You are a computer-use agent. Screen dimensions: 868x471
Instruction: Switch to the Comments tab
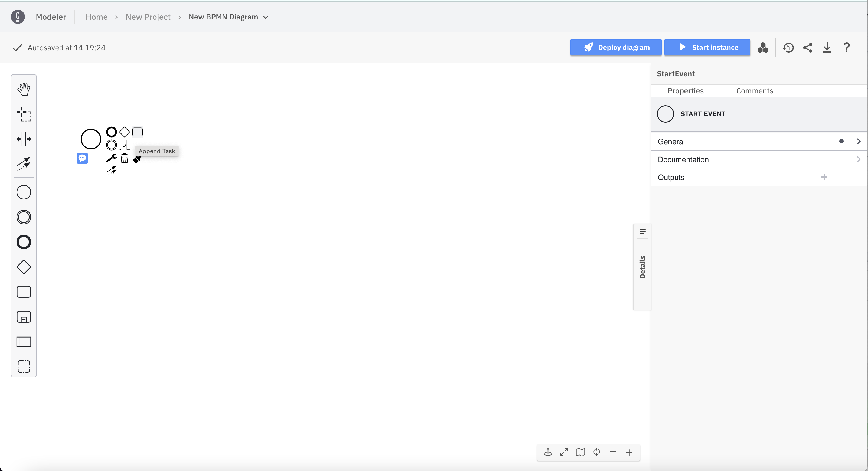pos(755,91)
